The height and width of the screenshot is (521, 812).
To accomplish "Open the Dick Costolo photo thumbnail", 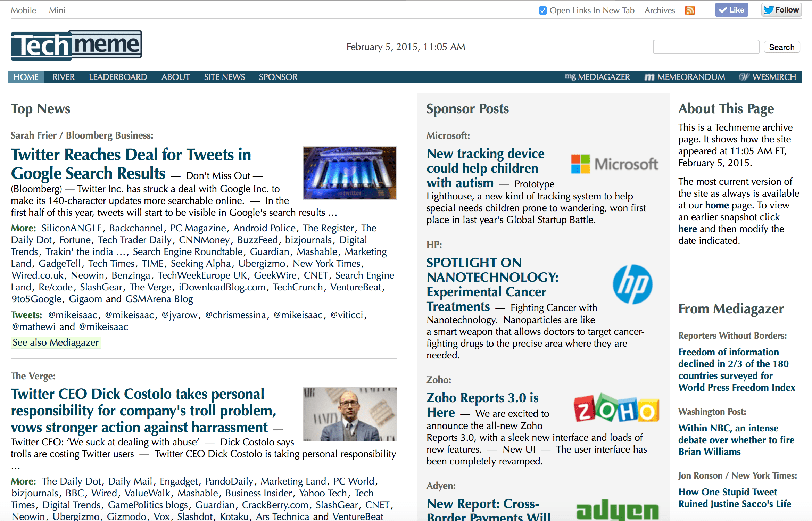I will pyautogui.click(x=349, y=414).
